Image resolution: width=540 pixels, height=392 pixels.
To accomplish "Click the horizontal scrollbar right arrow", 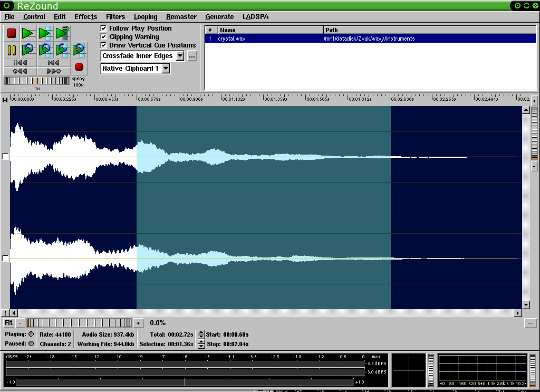I will pyautogui.click(x=518, y=313).
